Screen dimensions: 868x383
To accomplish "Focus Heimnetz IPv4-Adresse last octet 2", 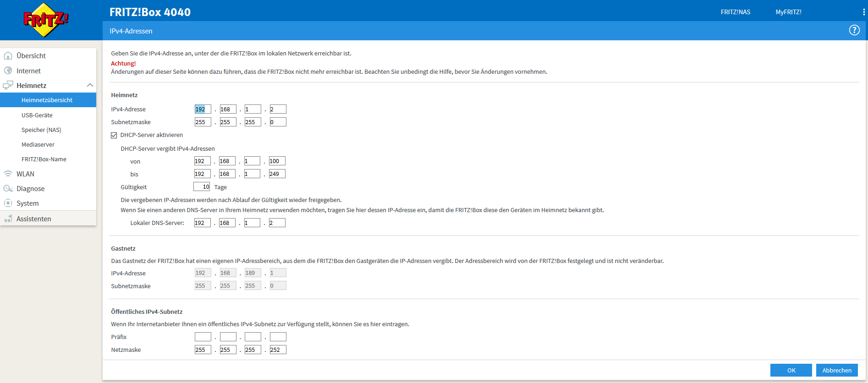I will pos(278,109).
